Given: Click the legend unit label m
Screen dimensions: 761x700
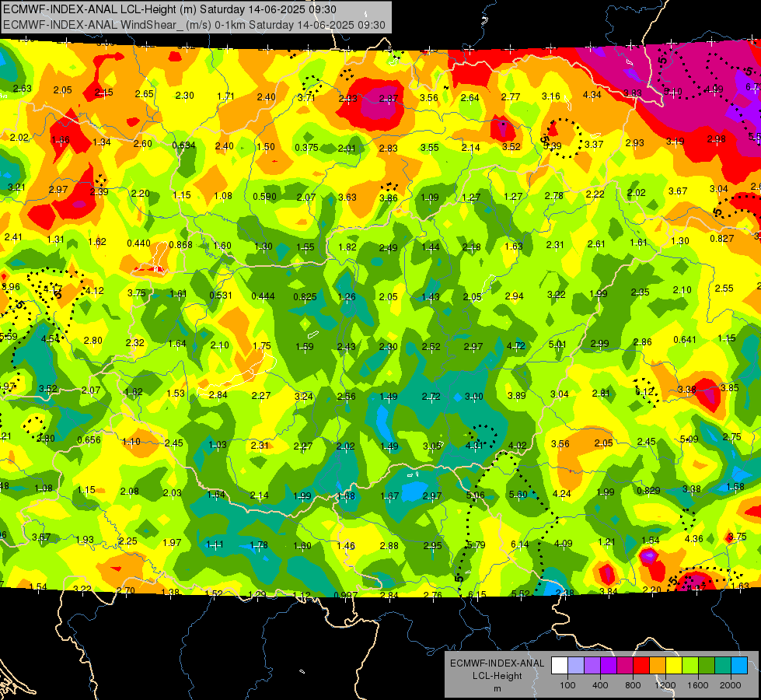Looking at the screenshot, I should pos(497,689).
